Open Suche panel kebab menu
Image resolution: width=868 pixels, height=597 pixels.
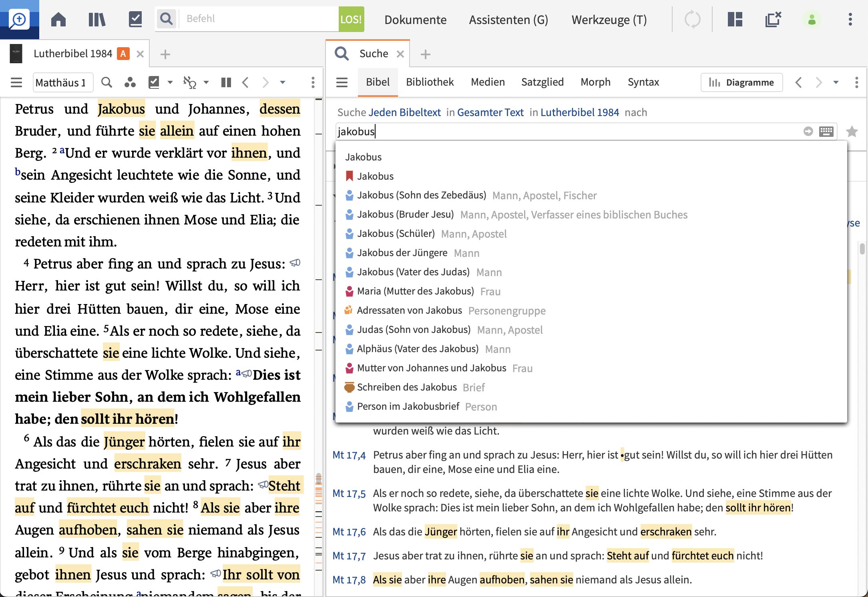856,82
